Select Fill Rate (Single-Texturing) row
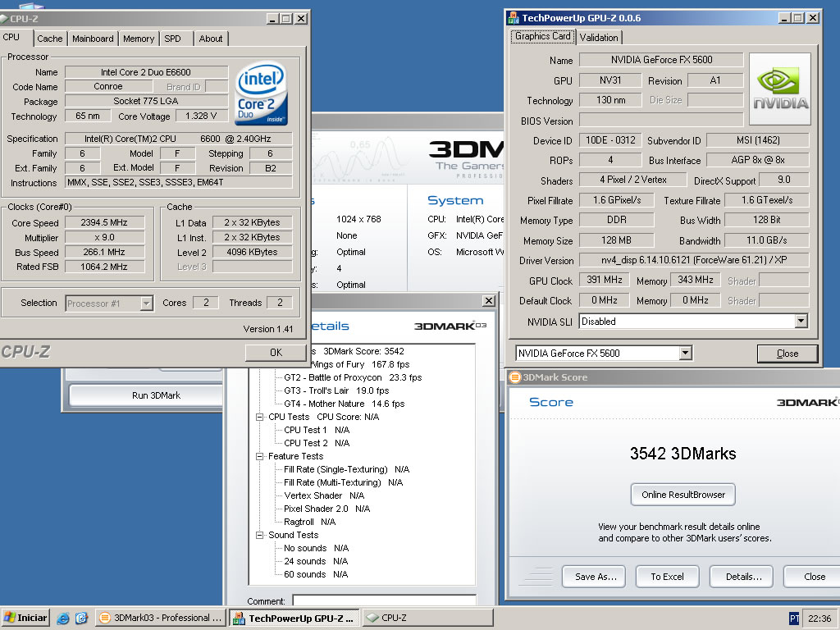Viewport: 840px width, 630px height. (x=346, y=470)
